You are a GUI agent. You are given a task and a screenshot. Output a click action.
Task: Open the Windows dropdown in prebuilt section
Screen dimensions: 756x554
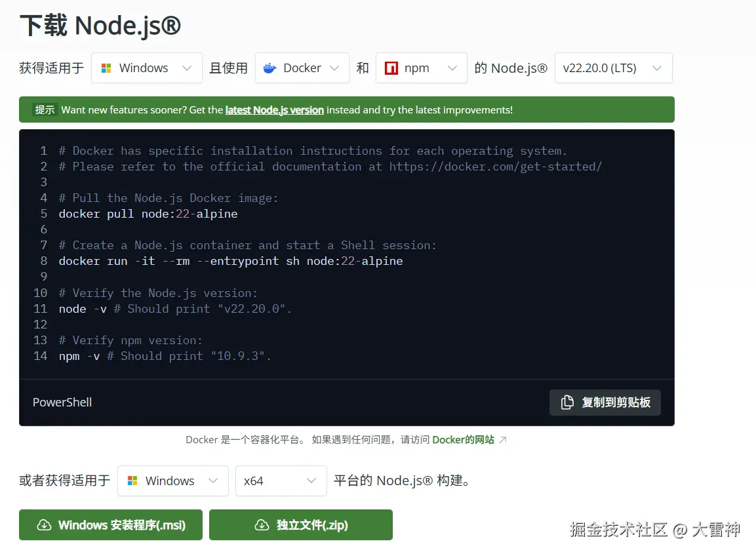tap(172, 481)
